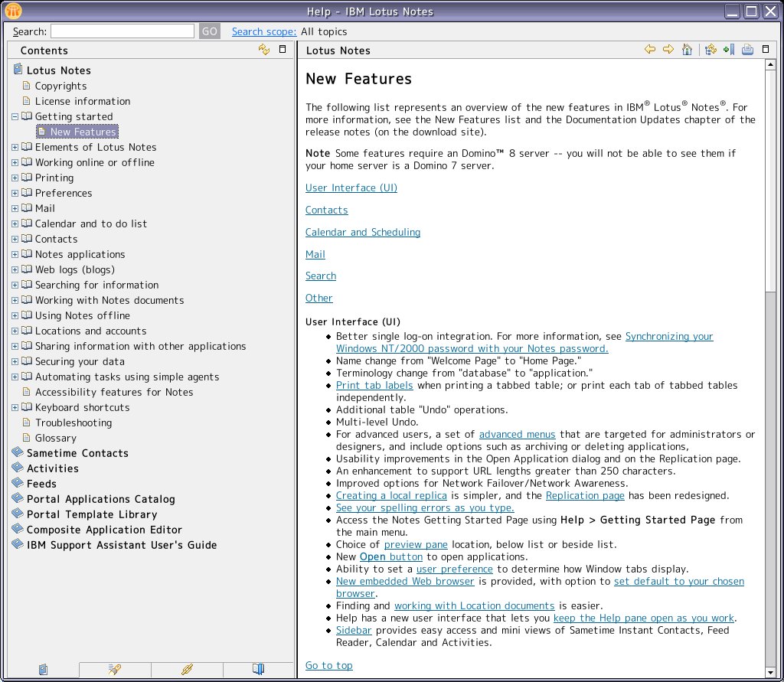Expand the Preferences topic
784x682 pixels.
[x=15, y=193]
